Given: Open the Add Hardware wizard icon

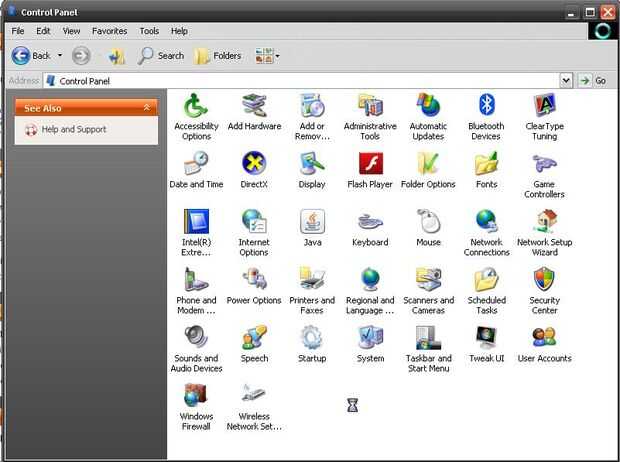Looking at the screenshot, I should (x=254, y=106).
